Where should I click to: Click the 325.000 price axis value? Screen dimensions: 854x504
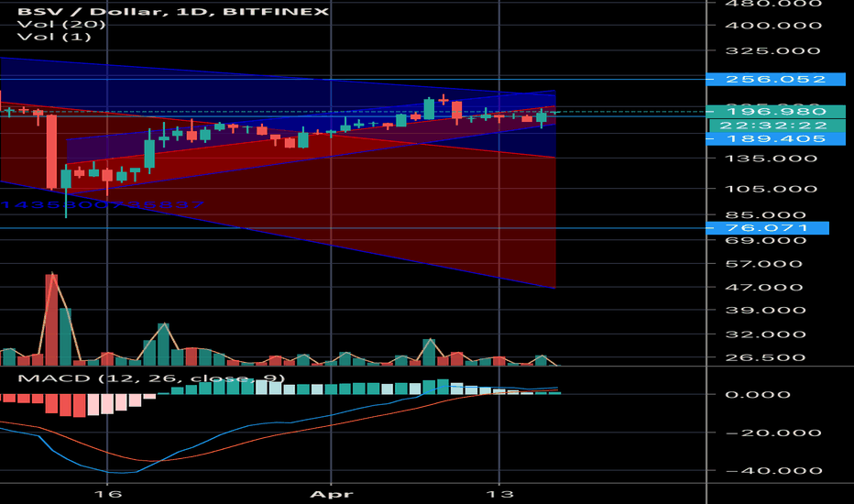pyautogui.click(x=772, y=50)
